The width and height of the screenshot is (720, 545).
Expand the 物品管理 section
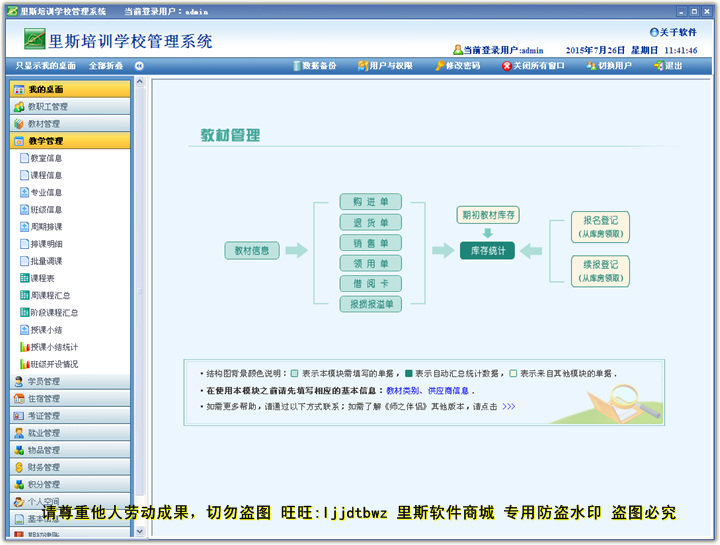coord(70,450)
